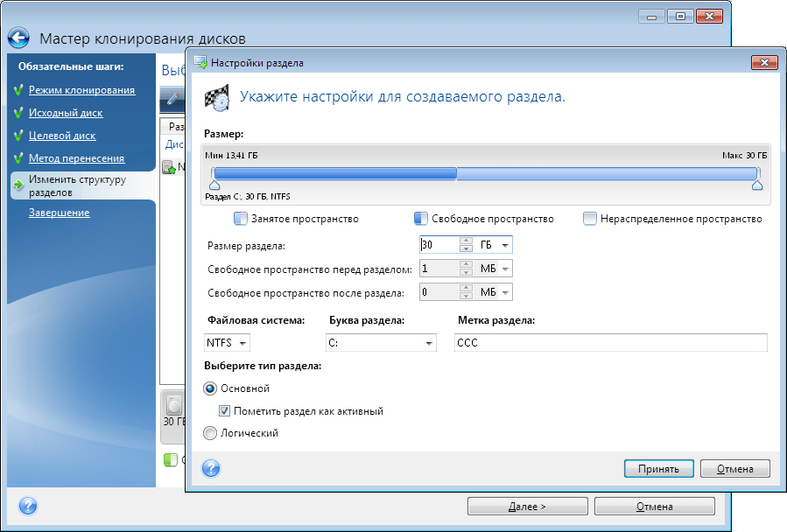This screenshot has height=532, width=787.
Task: Go to the Исходный диск step
Action: click(66, 113)
